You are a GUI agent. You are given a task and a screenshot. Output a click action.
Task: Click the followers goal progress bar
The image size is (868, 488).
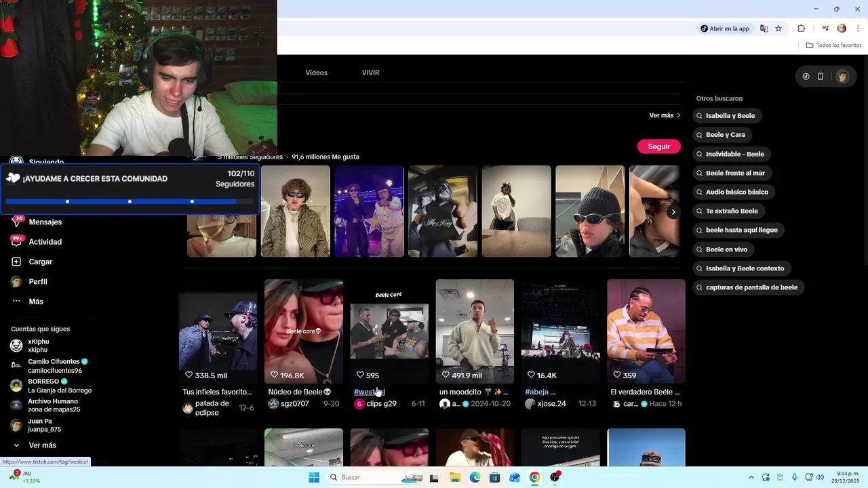pos(129,201)
